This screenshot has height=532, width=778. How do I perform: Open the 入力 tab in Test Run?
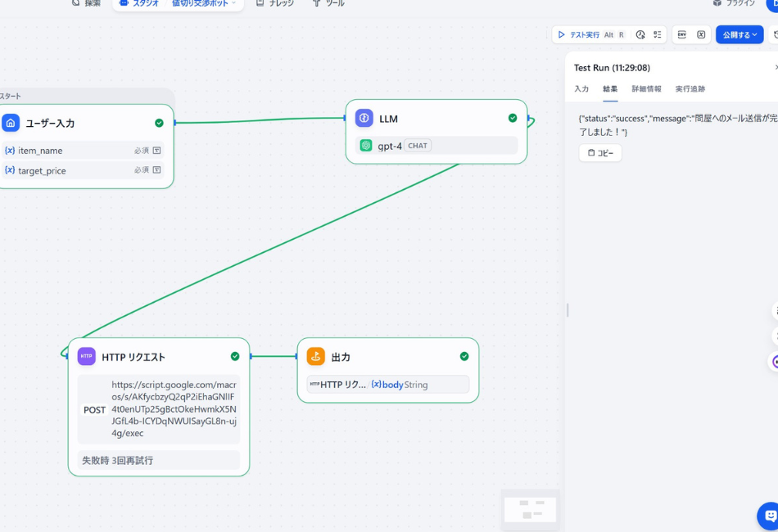(x=581, y=88)
